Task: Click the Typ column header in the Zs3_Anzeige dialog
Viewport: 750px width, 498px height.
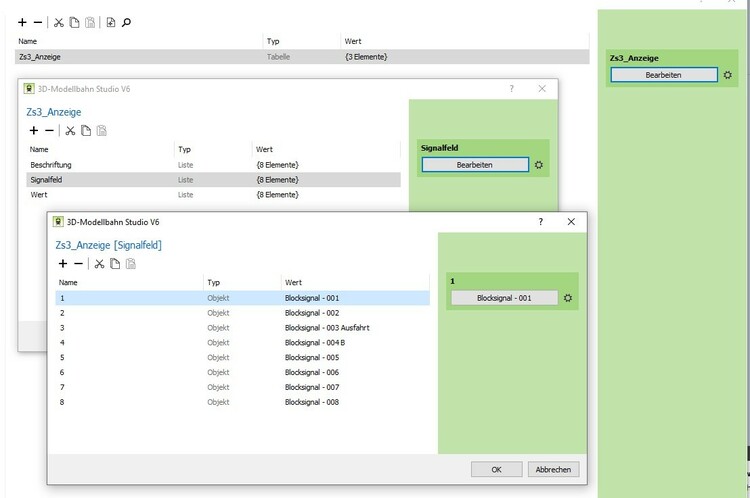Action: 213,150
